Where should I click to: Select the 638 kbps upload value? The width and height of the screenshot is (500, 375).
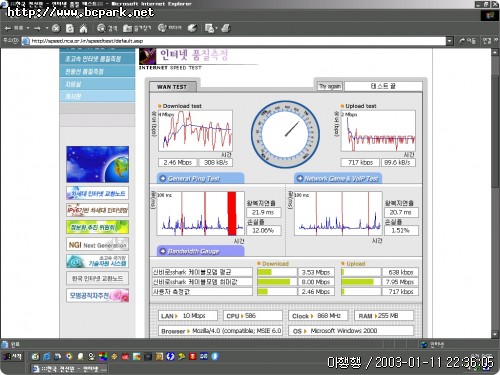pos(400,272)
